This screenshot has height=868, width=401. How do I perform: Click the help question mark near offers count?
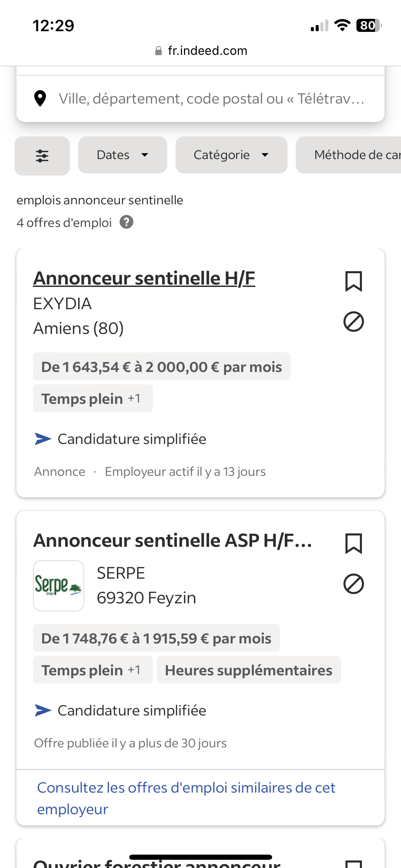126,222
